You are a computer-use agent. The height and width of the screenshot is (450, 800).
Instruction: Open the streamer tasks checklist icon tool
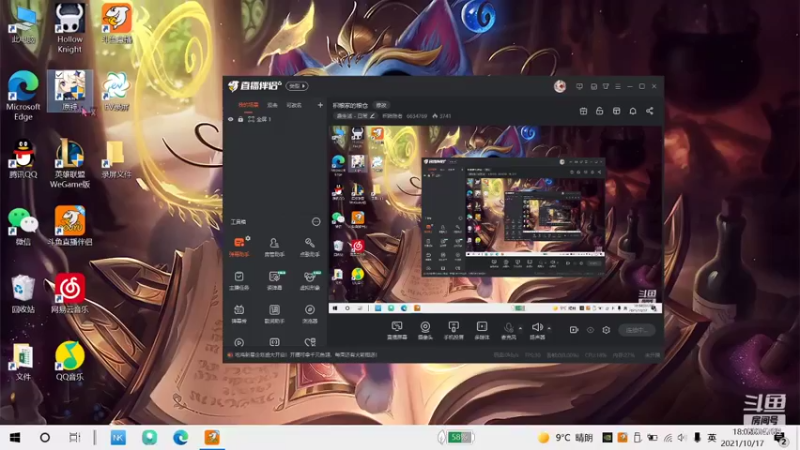pos(239,280)
